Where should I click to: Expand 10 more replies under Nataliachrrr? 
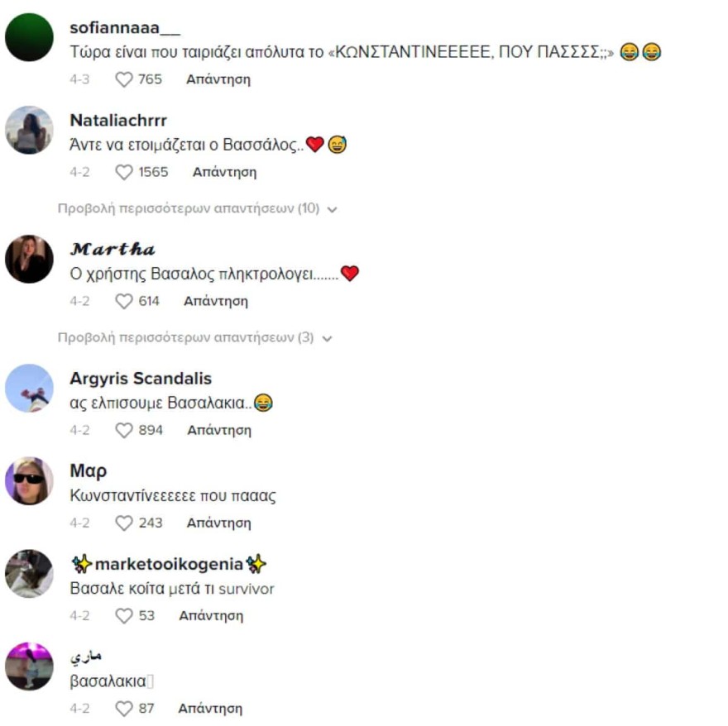coord(197,209)
